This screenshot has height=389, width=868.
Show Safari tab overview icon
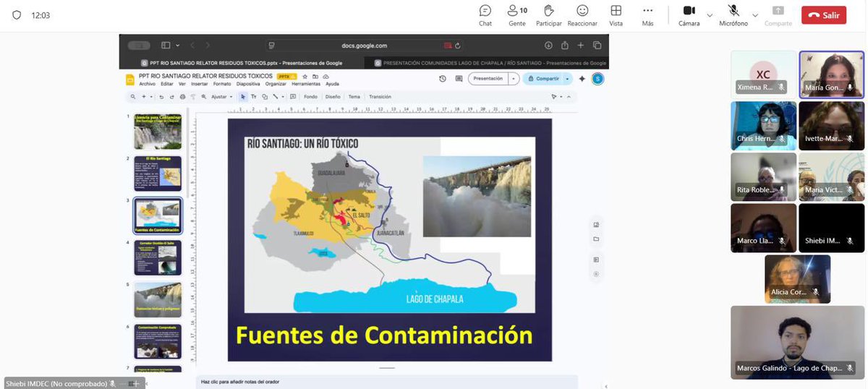[x=596, y=45]
